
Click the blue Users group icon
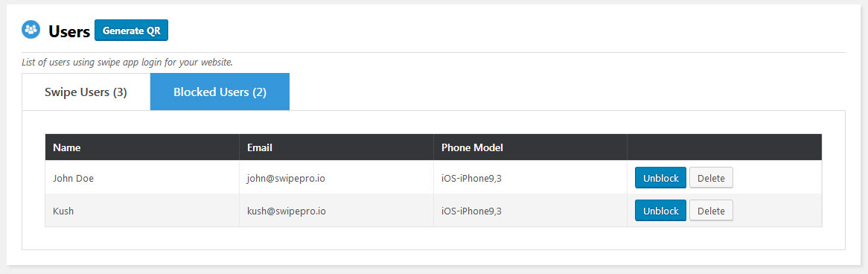(31, 29)
